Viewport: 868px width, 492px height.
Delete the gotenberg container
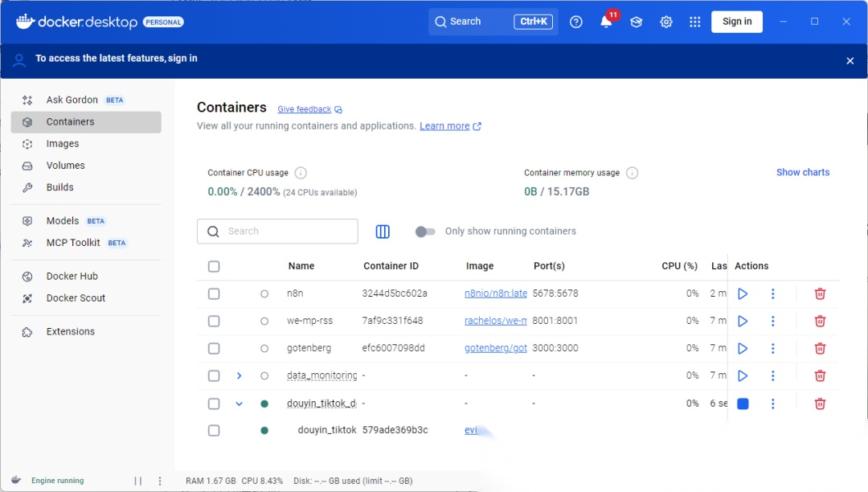(820, 348)
